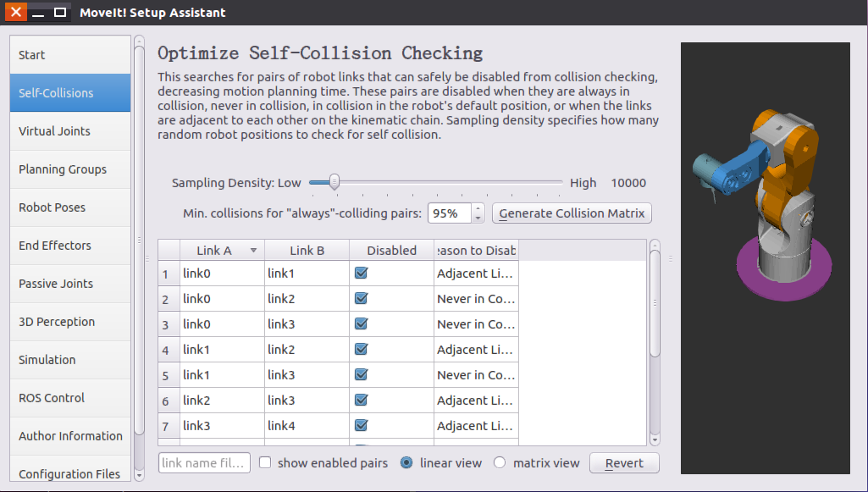
Task: Click the Disabled column header
Action: coord(391,250)
